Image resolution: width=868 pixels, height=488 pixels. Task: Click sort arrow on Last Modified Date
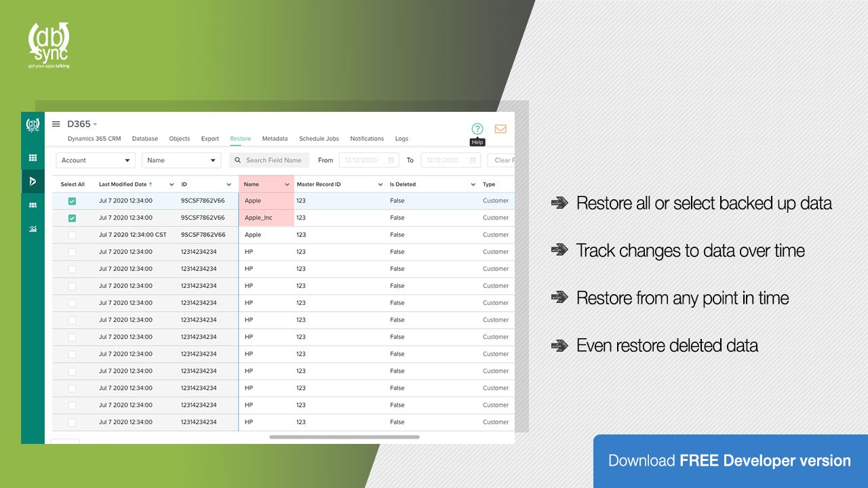(x=151, y=184)
